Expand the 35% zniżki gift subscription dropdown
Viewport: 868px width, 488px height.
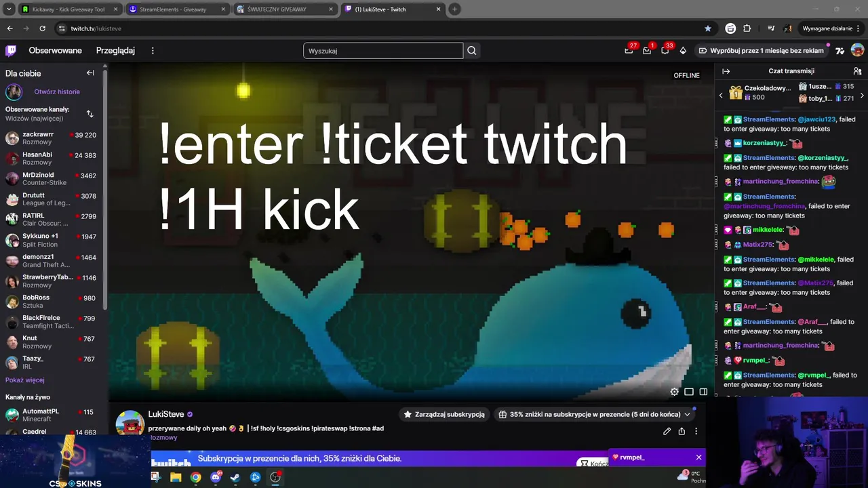687,414
